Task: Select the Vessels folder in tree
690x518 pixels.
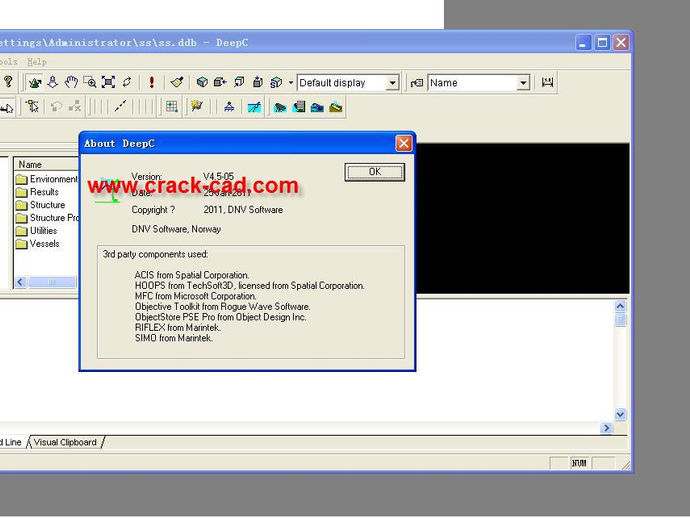Action: click(x=38, y=244)
